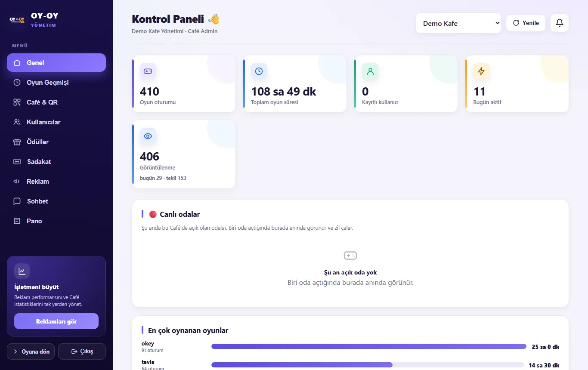Click the clock icon on Toplam oyun süresi card
The width and height of the screenshot is (588, 370).
coord(259,71)
